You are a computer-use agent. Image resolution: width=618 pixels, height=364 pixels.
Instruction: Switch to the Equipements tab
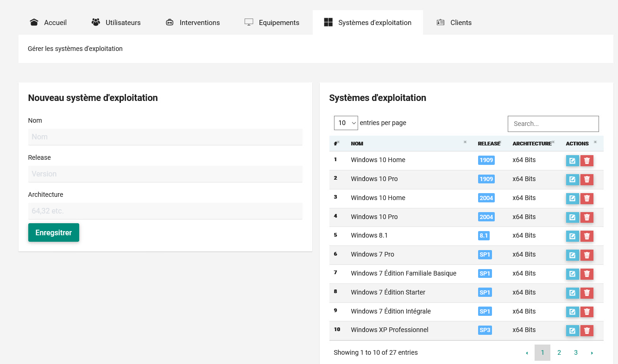pos(272,23)
